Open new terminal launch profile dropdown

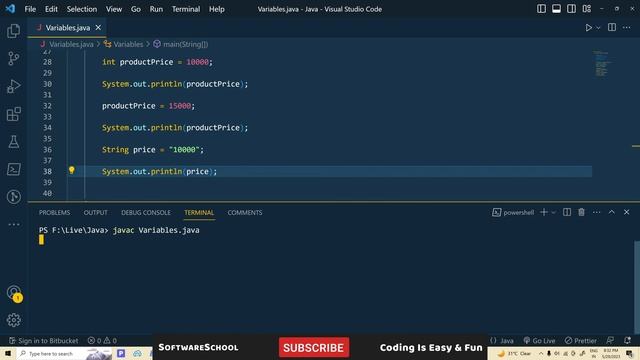pyautogui.click(x=553, y=212)
